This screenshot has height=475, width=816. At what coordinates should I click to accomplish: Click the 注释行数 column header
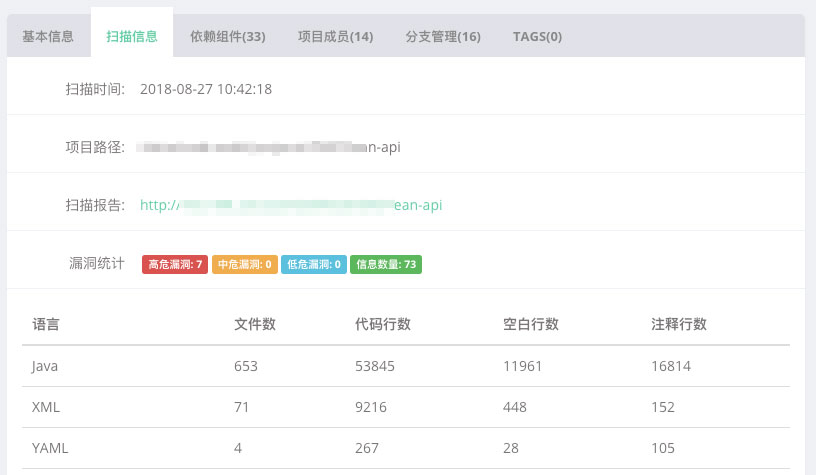pyautogui.click(x=679, y=324)
